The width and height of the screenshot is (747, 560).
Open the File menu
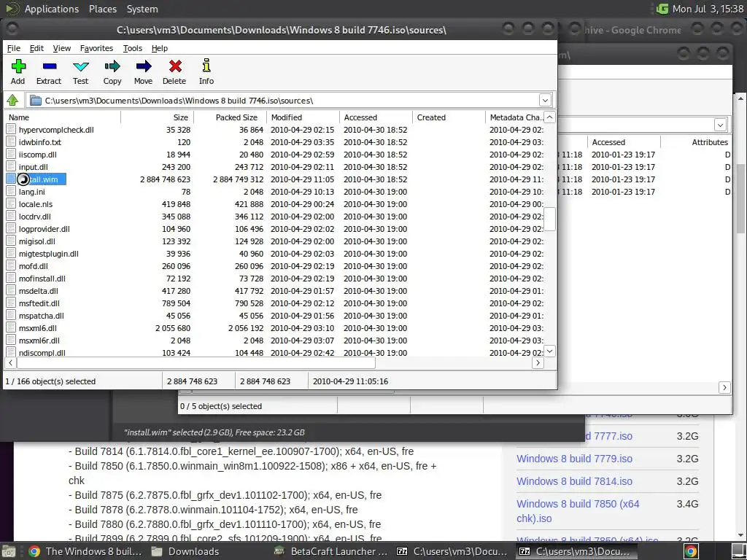click(14, 48)
